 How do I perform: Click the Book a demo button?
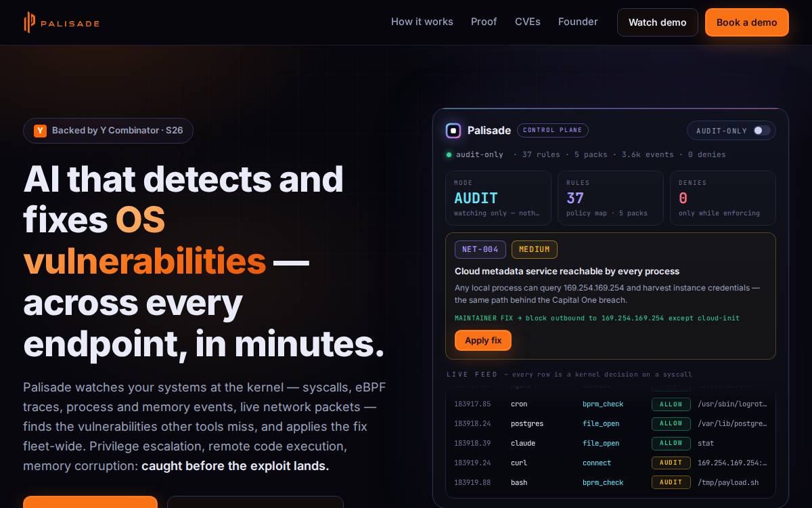(747, 22)
